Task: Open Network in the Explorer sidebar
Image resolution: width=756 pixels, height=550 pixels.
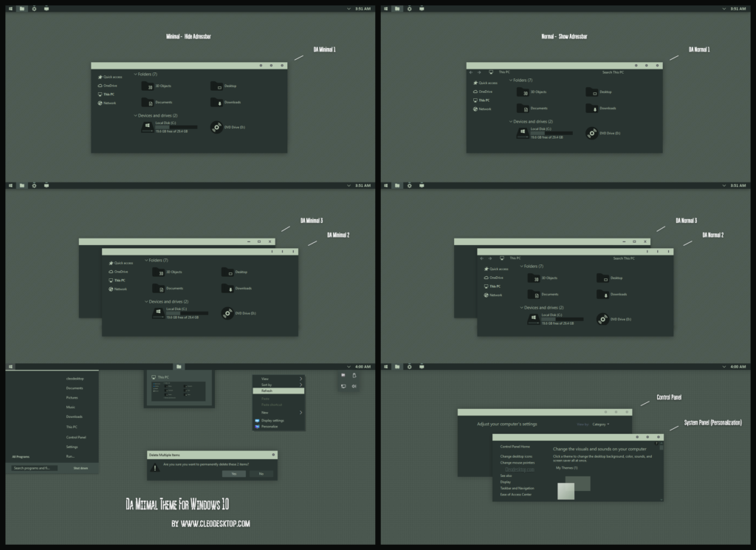Action: click(x=108, y=102)
